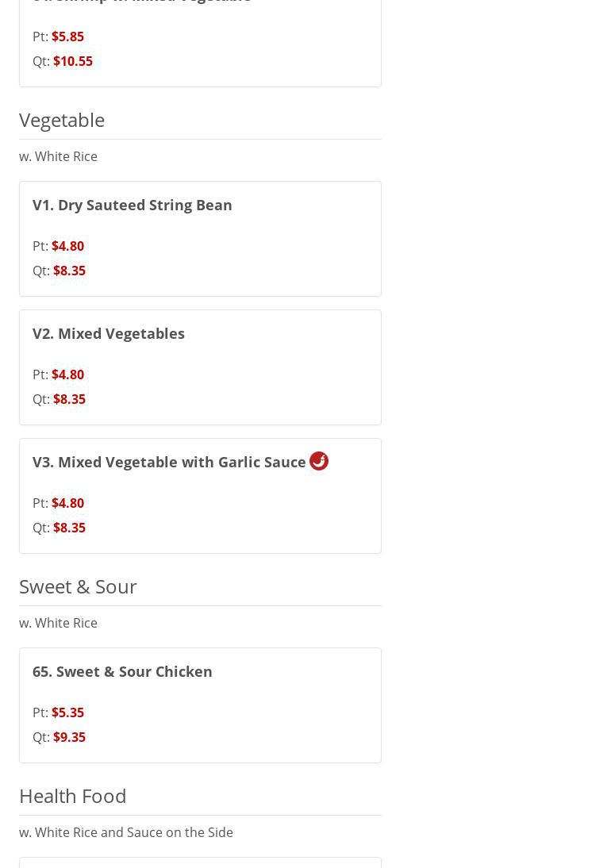Open V3. Mixed Vegetable with Garlic Sauce
This screenshot has height=868, width=611.
click(169, 462)
